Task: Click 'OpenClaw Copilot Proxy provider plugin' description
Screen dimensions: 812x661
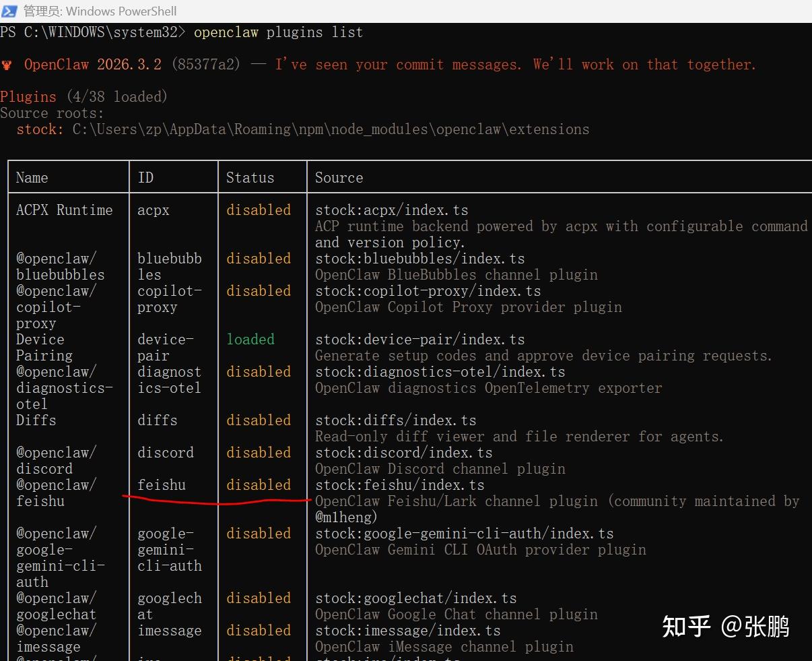Action: click(x=468, y=307)
